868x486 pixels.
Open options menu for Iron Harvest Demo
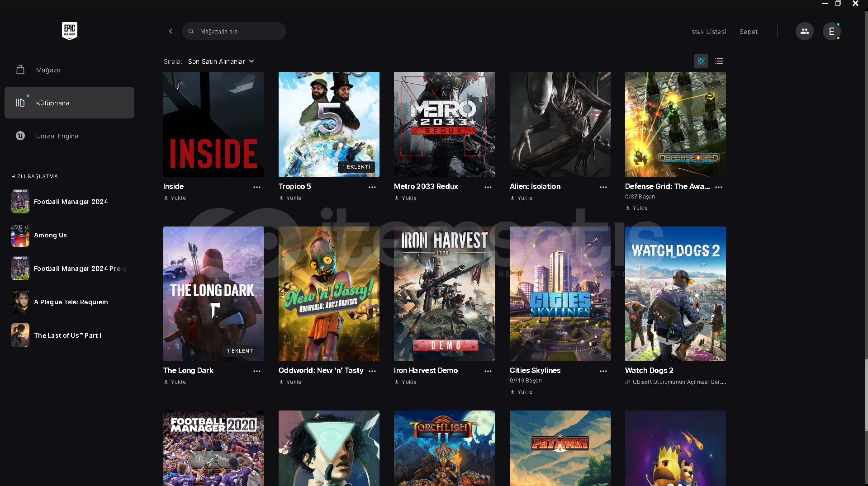tap(488, 371)
